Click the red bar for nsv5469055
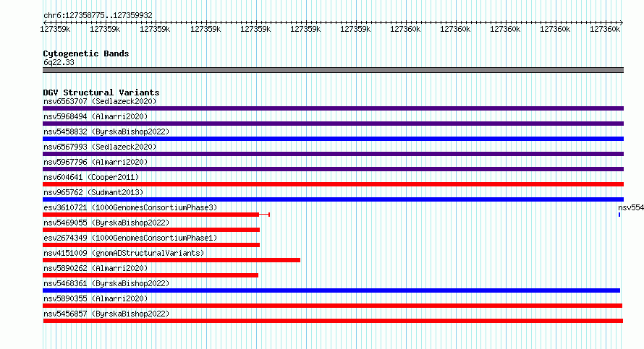 [151, 230]
